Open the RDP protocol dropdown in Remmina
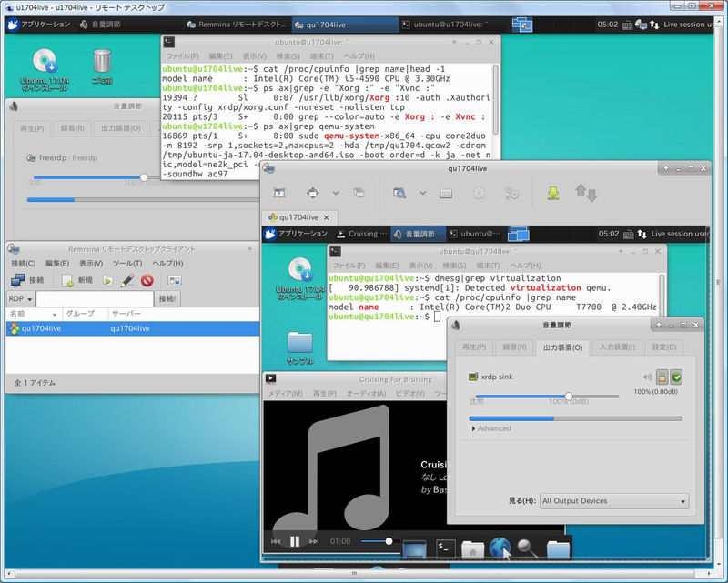Viewport: 728px width, 583px height. (21, 298)
